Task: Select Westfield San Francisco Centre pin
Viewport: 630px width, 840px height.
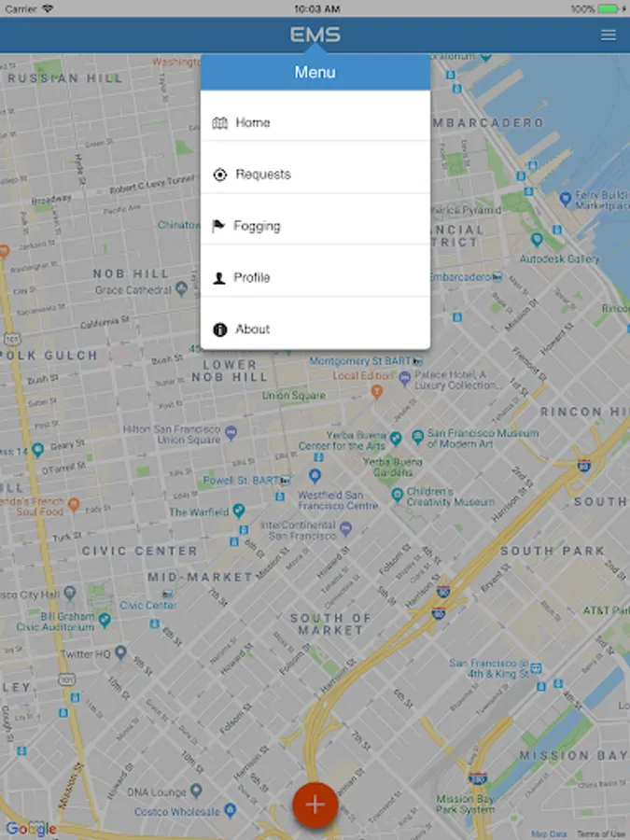Action: [315, 475]
